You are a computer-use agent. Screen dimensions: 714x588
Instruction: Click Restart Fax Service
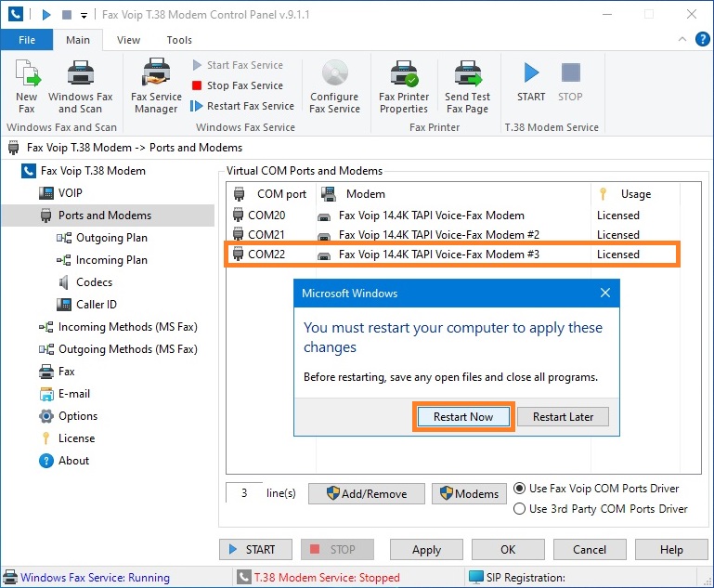point(242,106)
